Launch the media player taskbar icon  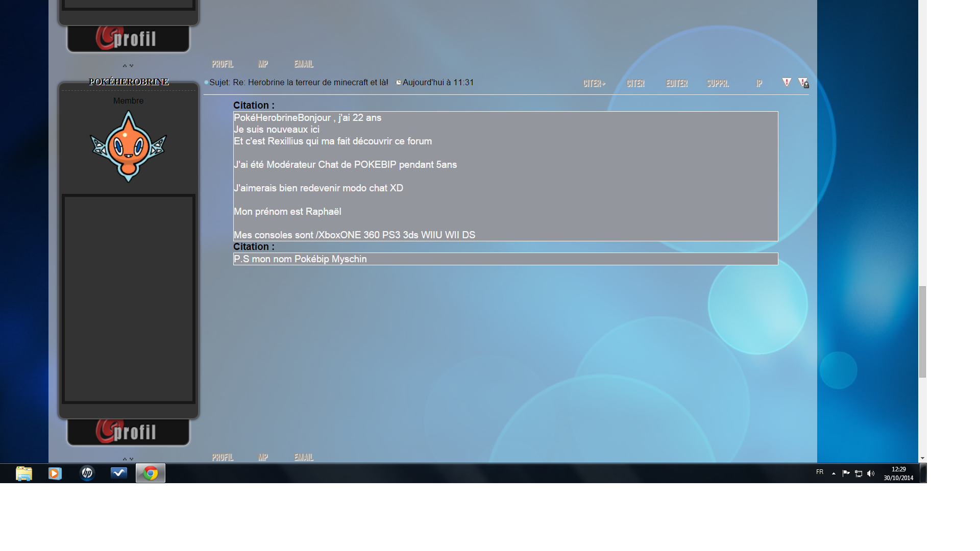click(x=55, y=473)
